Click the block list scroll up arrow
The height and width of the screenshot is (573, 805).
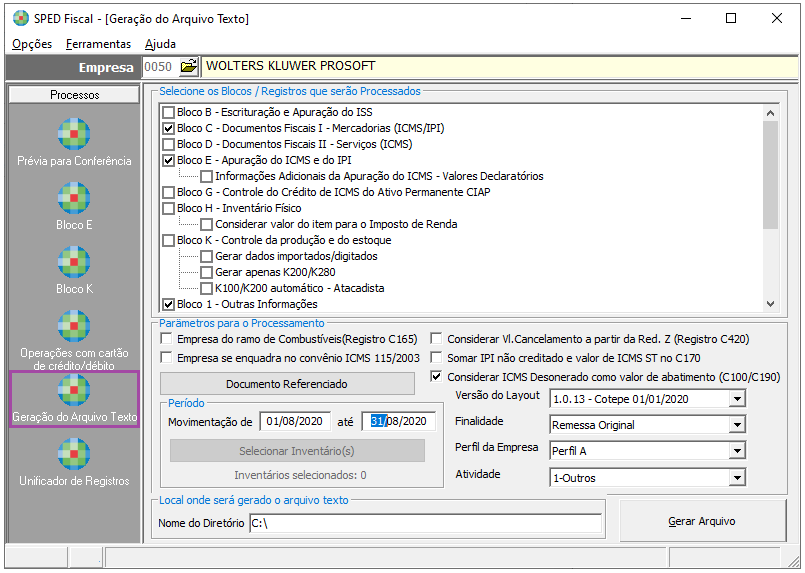click(x=770, y=112)
